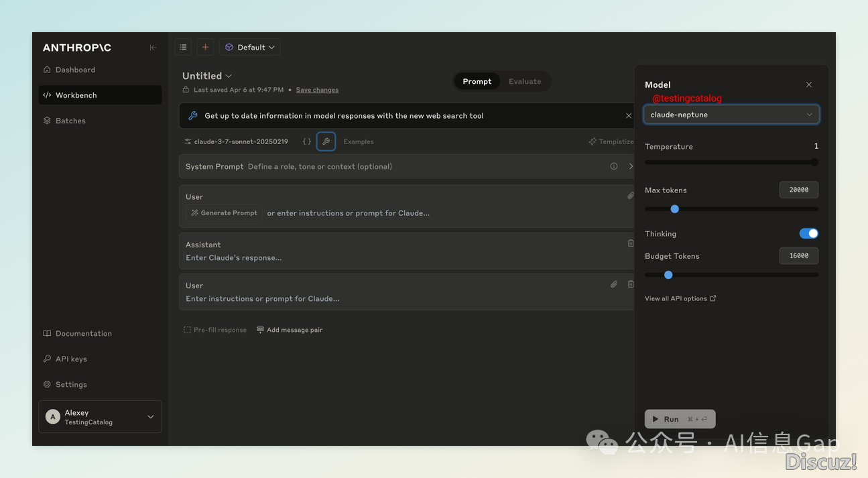Screen dimensions: 868x478
Task: Click the variables curly braces icon
Action: coord(306,141)
